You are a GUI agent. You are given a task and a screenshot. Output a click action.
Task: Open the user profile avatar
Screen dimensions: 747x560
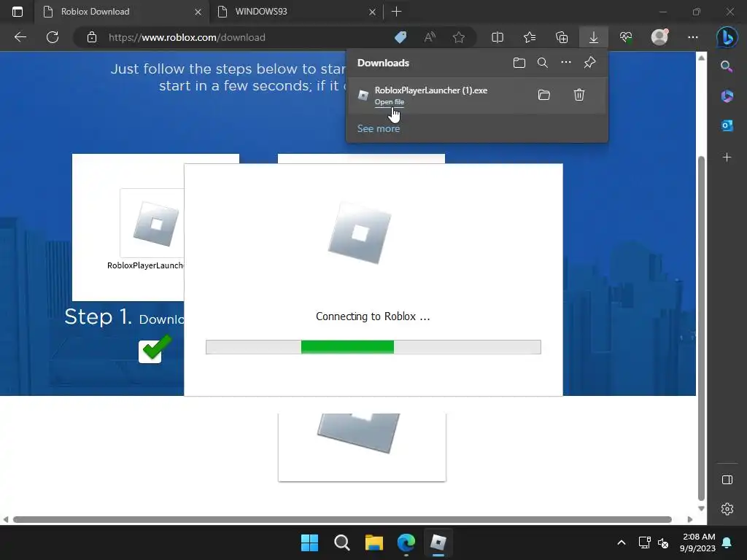pyautogui.click(x=659, y=36)
